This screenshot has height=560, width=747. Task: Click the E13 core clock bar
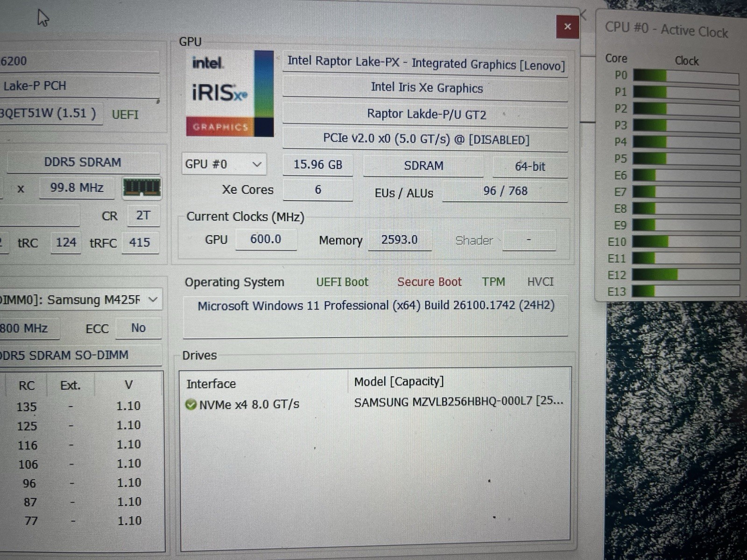(686, 291)
